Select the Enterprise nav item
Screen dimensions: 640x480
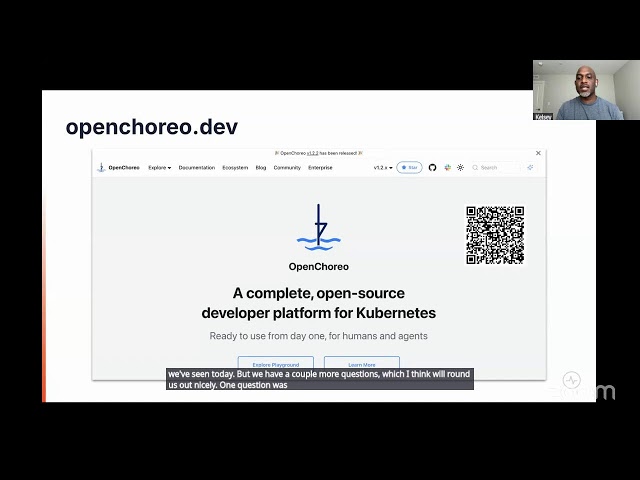pos(320,168)
